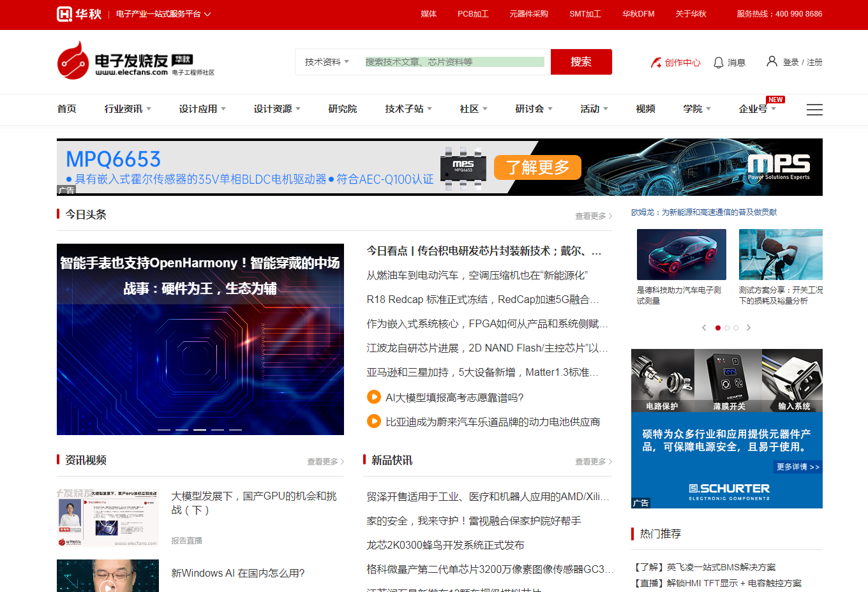This screenshot has height=592, width=868.
Task: Expand 企业号 navigation menu
Action: coord(758,109)
